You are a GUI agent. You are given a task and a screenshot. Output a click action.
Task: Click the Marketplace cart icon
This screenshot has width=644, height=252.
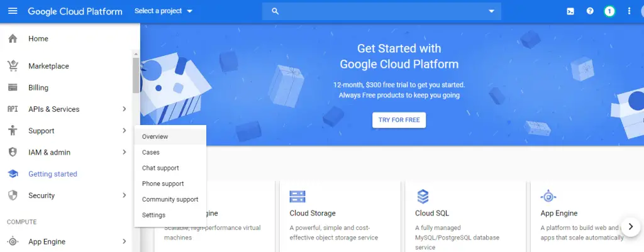click(13, 66)
